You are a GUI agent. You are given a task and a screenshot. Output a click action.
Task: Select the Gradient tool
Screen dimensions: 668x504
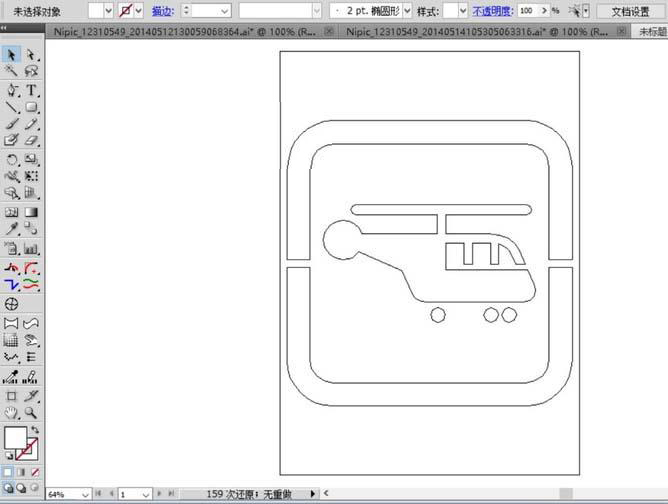[31, 212]
